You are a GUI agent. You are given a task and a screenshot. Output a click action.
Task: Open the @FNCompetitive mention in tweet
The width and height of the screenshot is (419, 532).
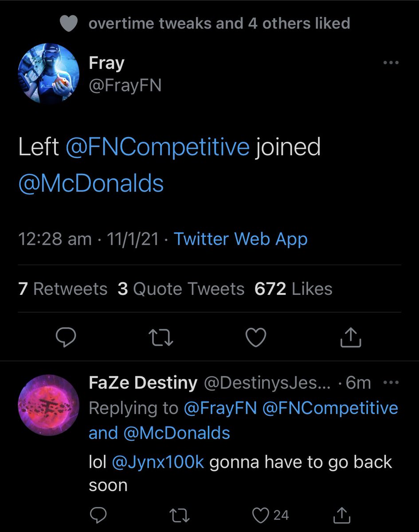click(x=157, y=147)
